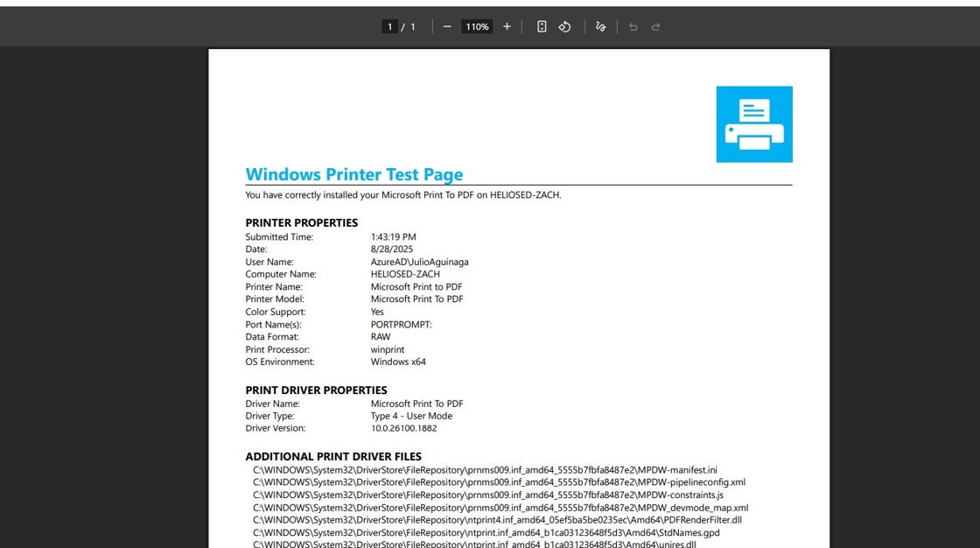Screen dimensions: 980x548
Task: Rotate the document counterclockwise
Action: 565,26
